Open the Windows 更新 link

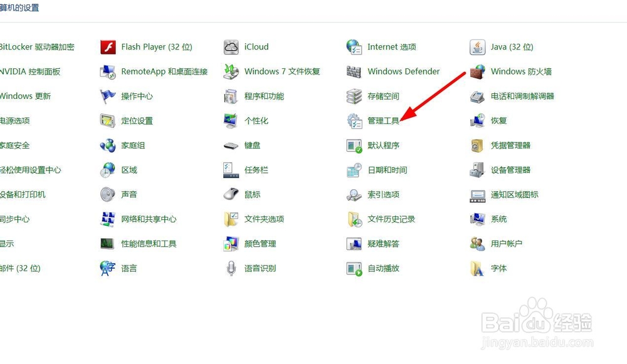[25, 96]
